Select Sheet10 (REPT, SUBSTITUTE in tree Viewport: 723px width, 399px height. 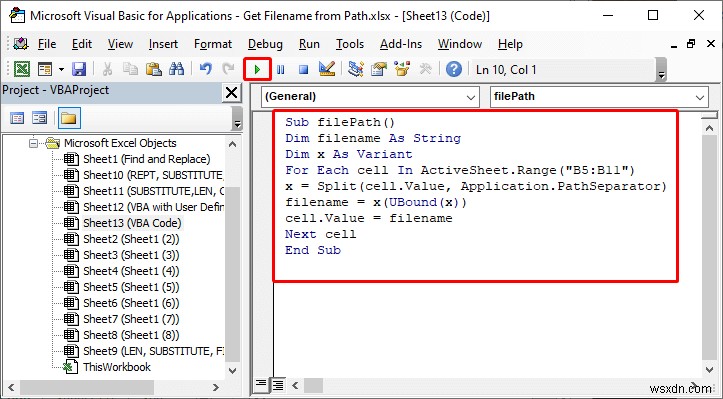(153, 175)
